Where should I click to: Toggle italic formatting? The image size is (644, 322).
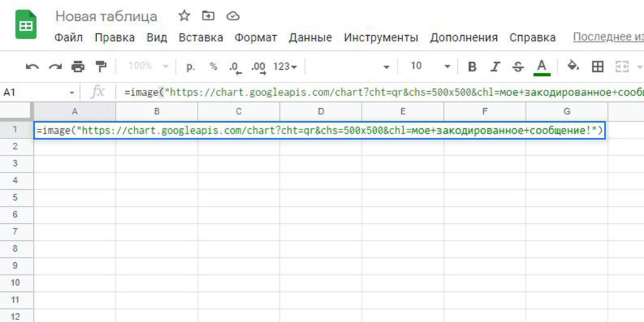coord(495,67)
